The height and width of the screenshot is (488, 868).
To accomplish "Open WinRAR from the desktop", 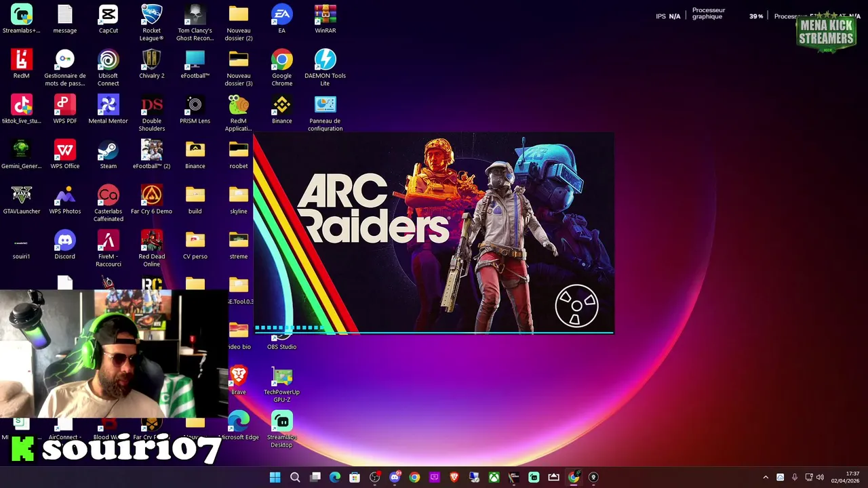I will click(x=325, y=19).
